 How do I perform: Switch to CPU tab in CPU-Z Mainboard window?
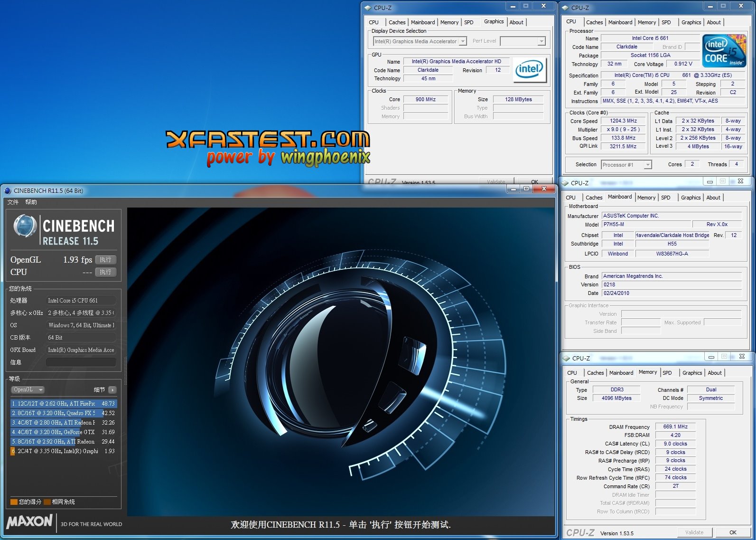click(x=570, y=198)
